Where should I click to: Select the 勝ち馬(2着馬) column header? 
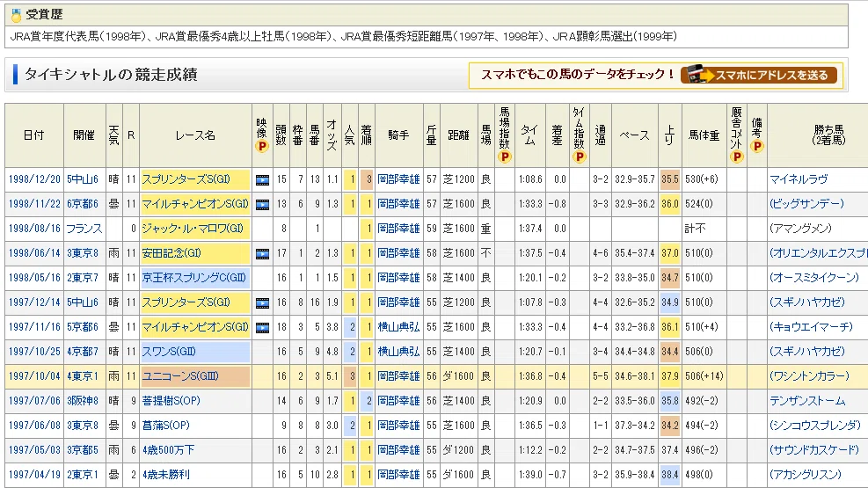point(818,135)
